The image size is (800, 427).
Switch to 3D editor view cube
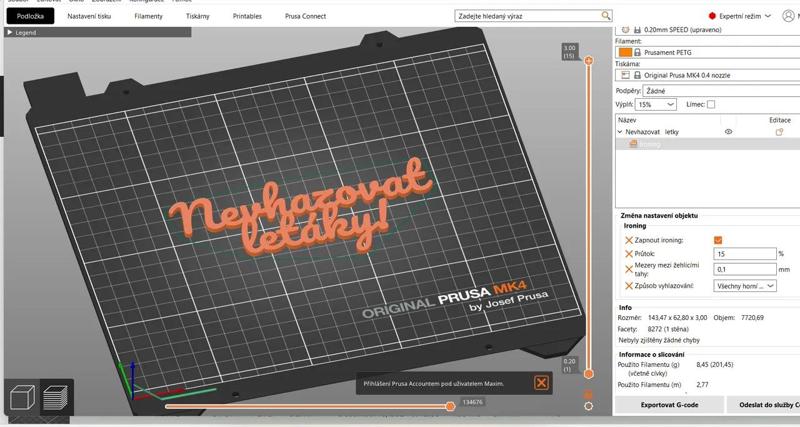[22, 397]
